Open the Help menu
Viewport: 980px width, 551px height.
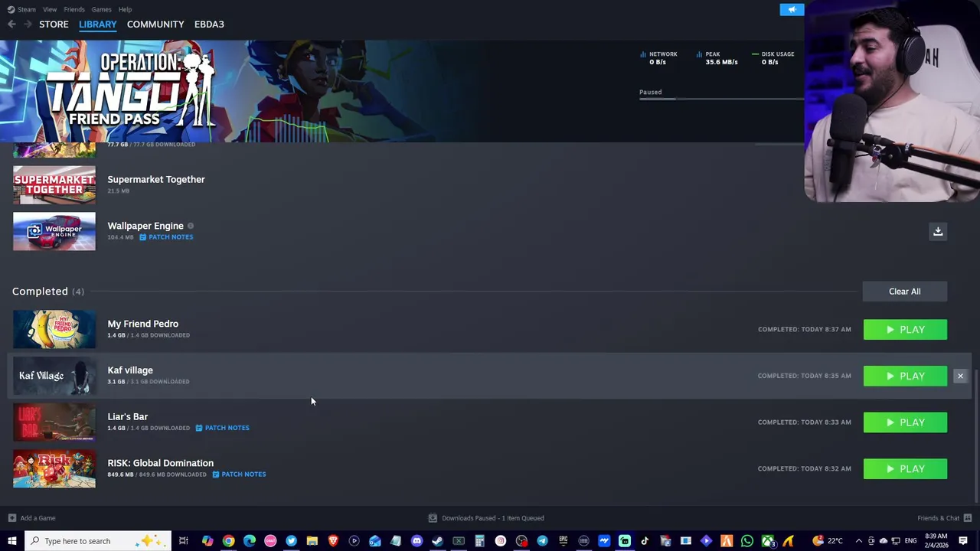[x=125, y=9]
